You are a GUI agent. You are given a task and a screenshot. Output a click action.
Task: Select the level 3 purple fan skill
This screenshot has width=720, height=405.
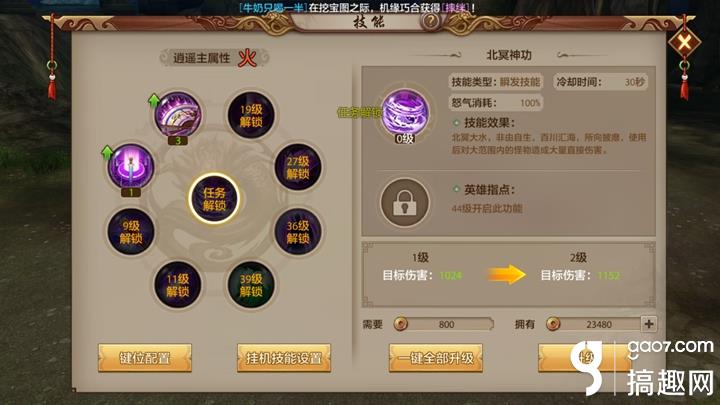click(x=178, y=114)
